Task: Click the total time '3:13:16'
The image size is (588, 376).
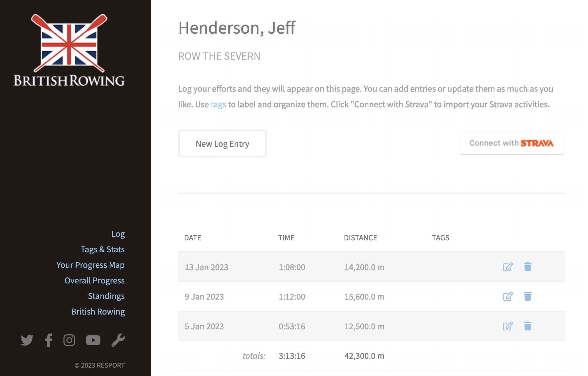Action: tap(292, 356)
